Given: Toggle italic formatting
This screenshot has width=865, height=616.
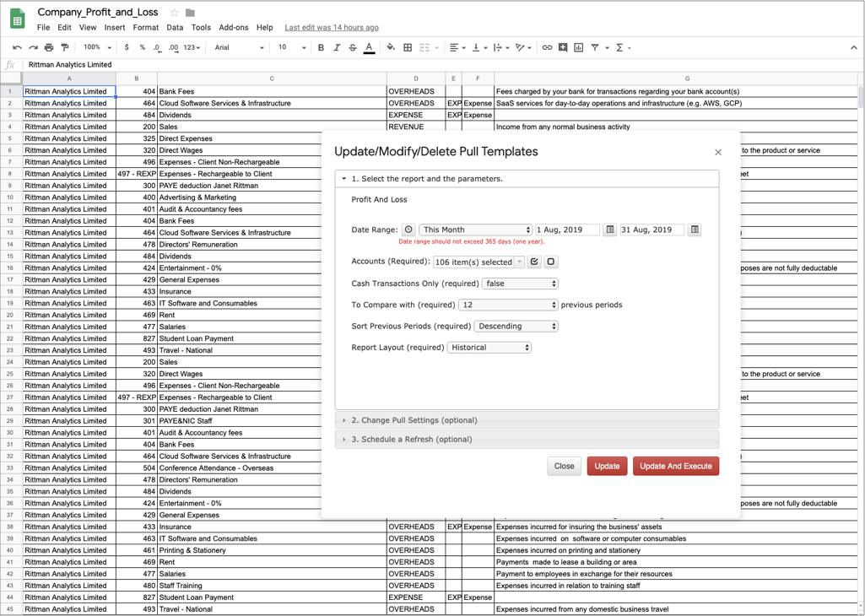Looking at the screenshot, I should click(337, 48).
